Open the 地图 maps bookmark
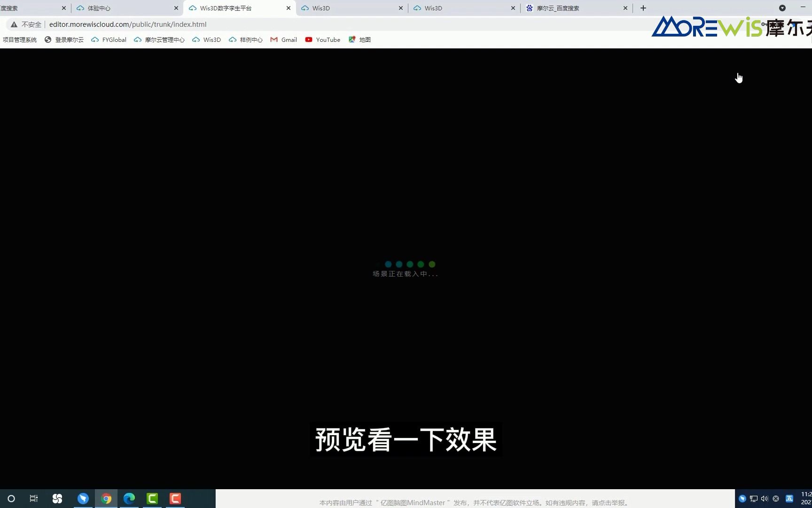The width and height of the screenshot is (812, 508). point(360,40)
